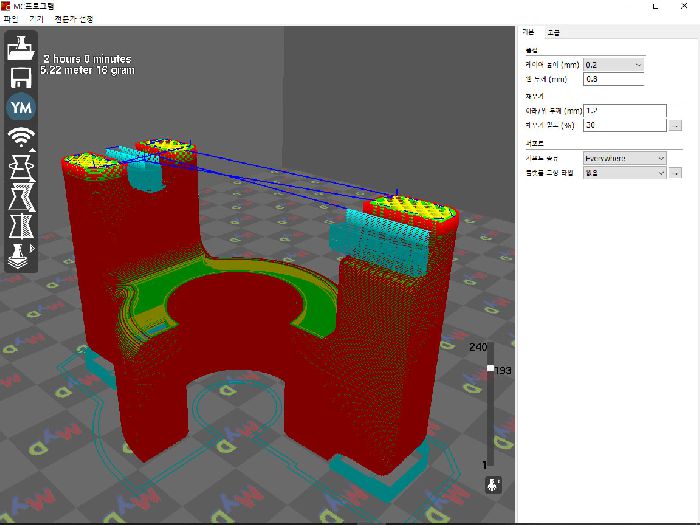Click the round YM share button
The width and height of the screenshot is (700, 525).
[21, 107]
